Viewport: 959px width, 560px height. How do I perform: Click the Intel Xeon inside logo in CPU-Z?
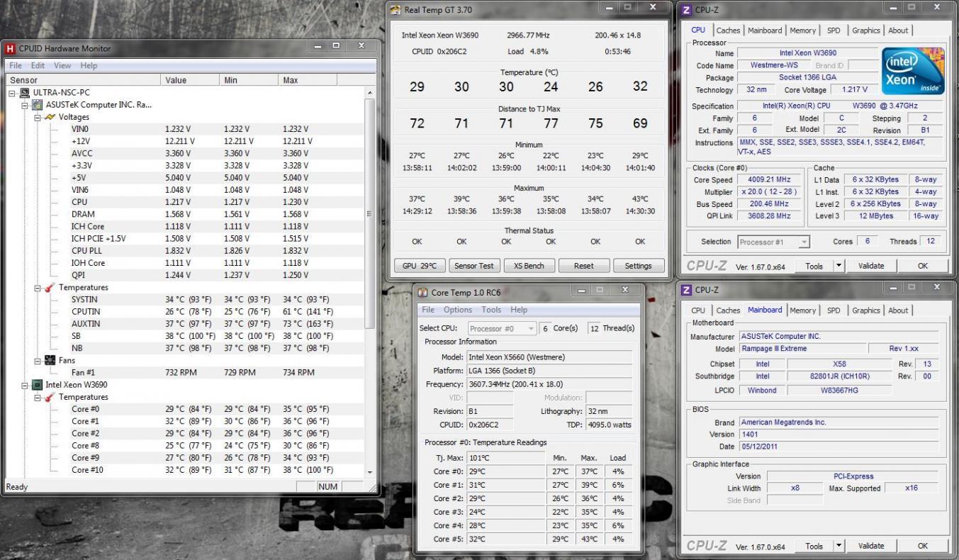[913, 71]
